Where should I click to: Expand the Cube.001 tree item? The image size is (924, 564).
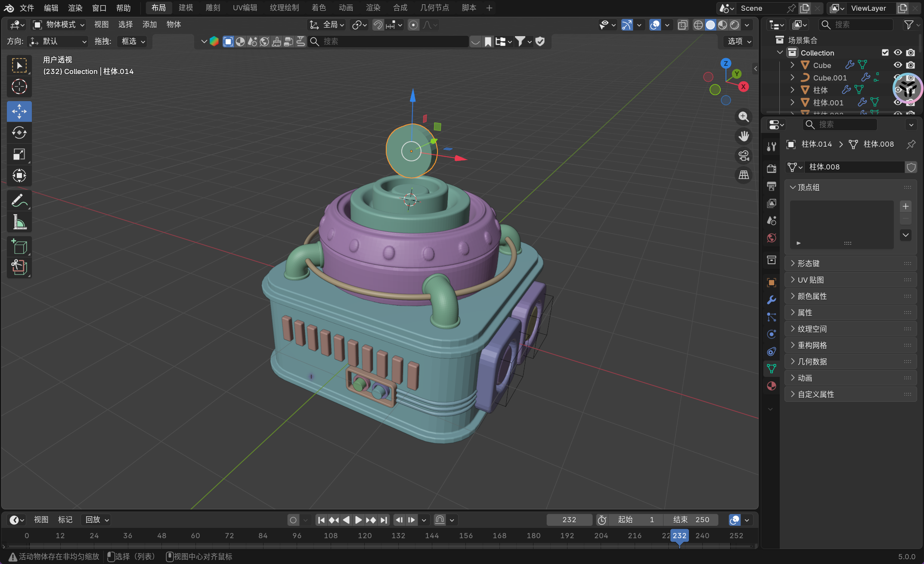coord(792,77)
